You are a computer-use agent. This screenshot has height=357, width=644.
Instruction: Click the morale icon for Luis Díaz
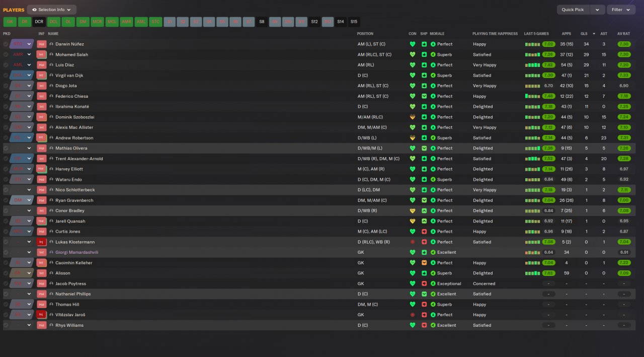point(433,65)
